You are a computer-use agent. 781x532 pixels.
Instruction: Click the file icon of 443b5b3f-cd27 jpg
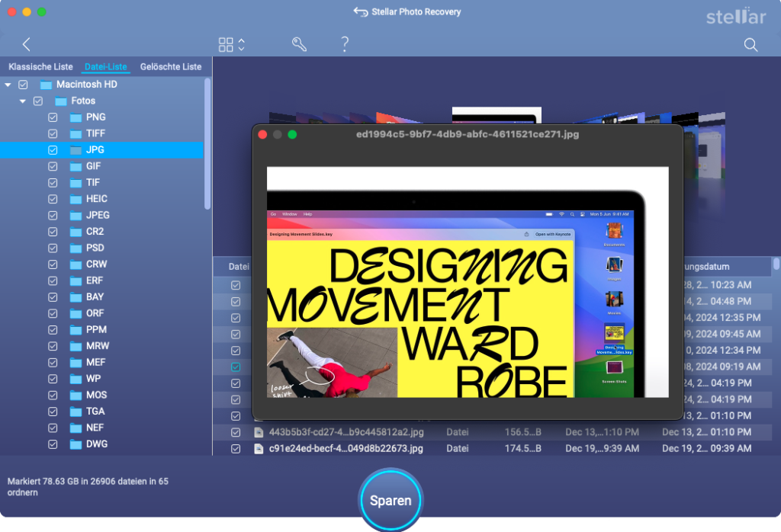click(x=259, y=432)
